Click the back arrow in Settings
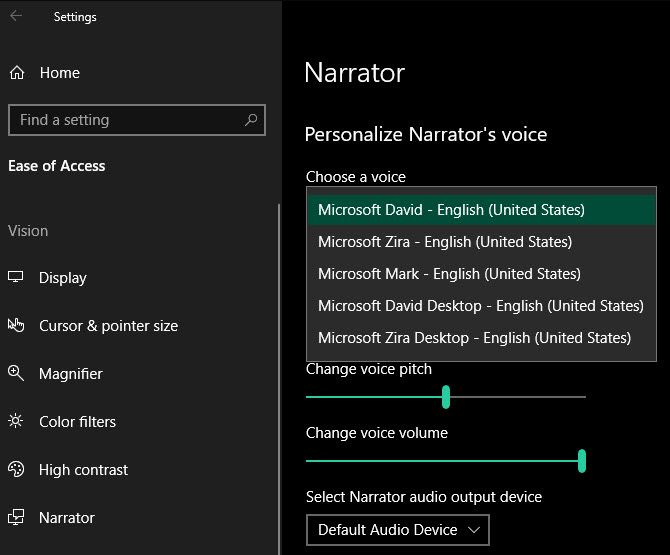670x555 pixels. point(15,17)
